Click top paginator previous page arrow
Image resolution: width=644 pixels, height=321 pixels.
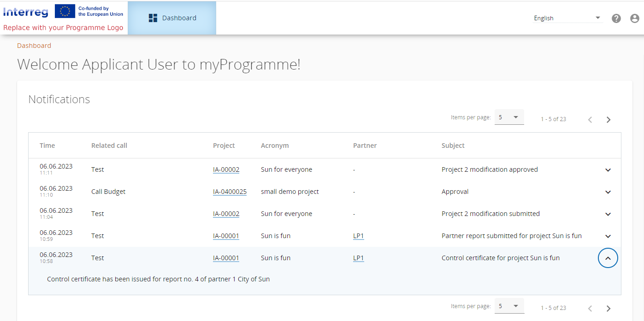(590, 120)
